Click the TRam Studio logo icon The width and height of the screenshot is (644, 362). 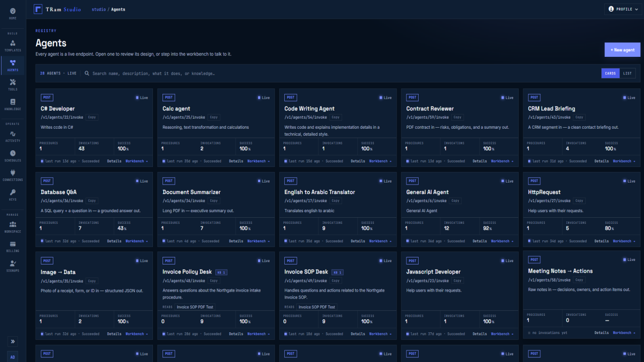pyautogui.click(x=38, y=9)
